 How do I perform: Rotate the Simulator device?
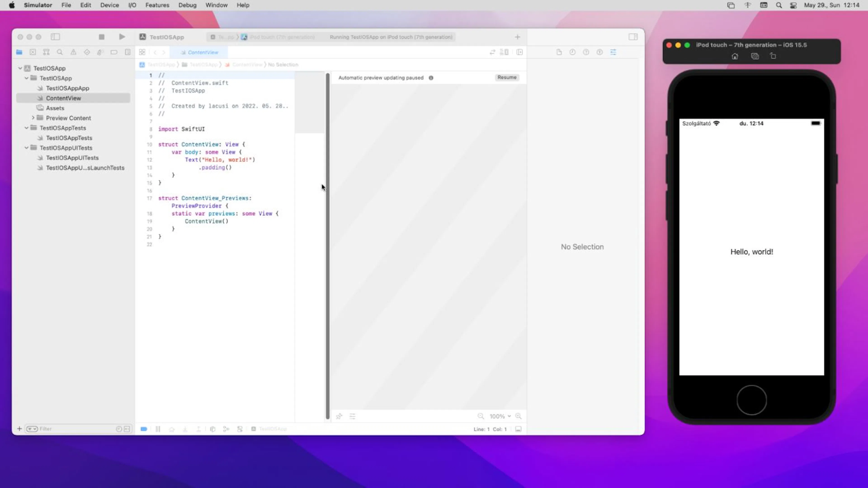click(773, 56)
